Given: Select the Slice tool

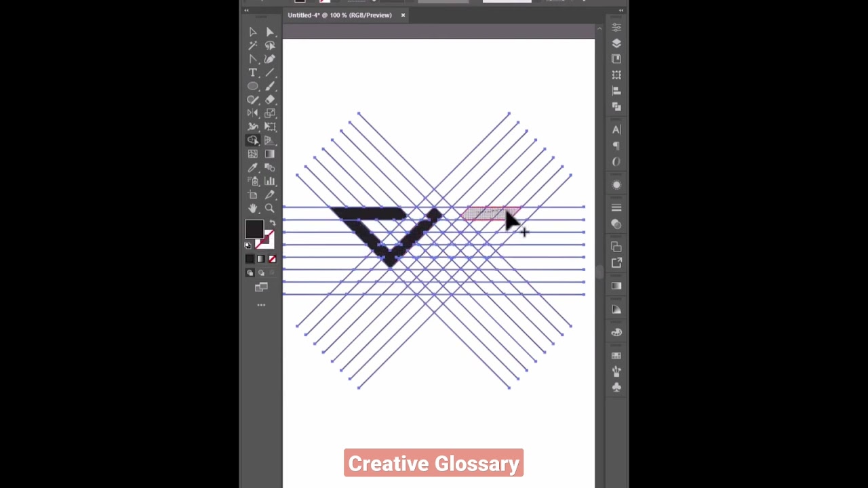Looking at the screenshot, I should (270, 195).
